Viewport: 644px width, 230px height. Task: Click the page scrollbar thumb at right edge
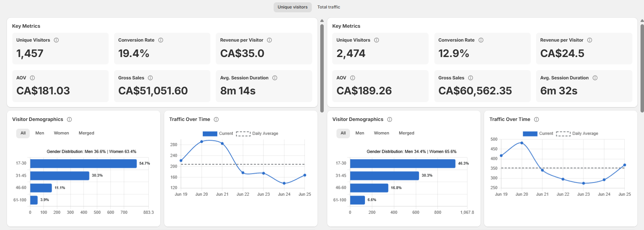point(642,68)
